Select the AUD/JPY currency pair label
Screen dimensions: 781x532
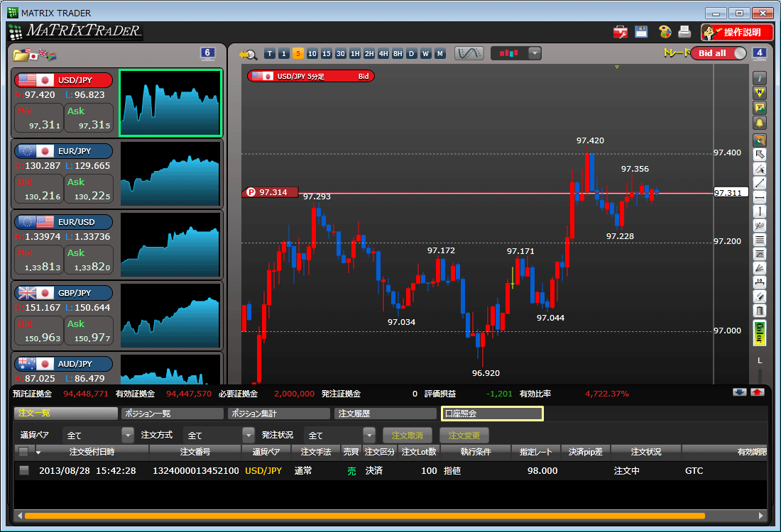pos(63,364)
